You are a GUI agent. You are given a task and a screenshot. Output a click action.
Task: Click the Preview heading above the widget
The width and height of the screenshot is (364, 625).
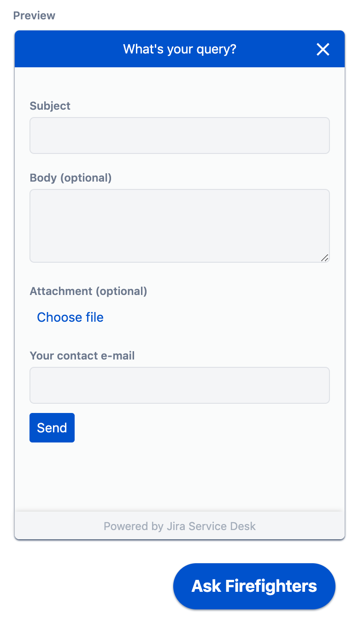(35, 16)
